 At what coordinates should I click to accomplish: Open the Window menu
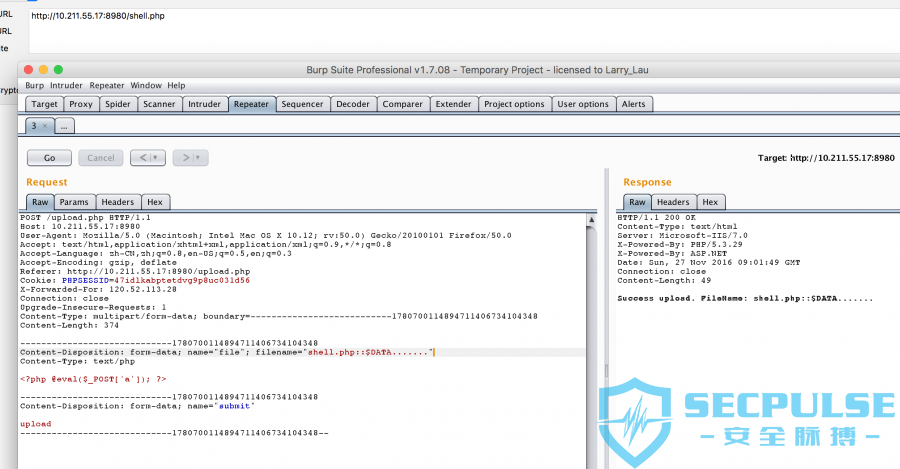click(x=146, y=86)
